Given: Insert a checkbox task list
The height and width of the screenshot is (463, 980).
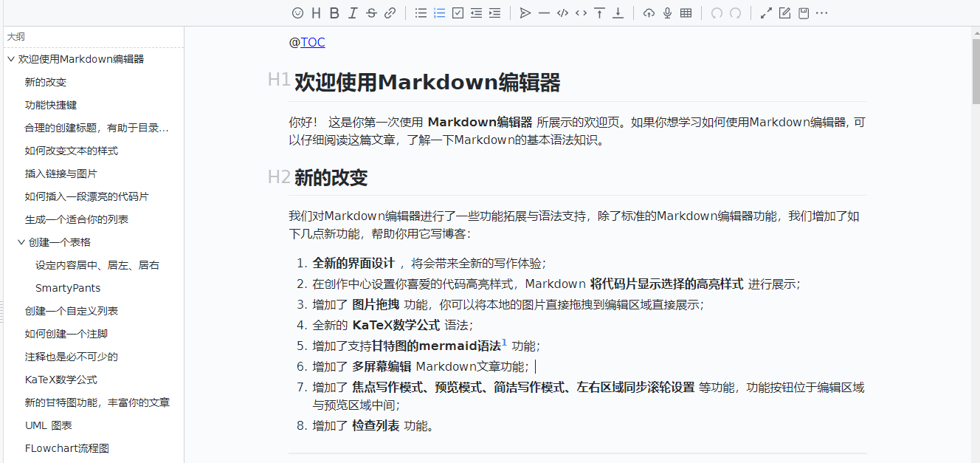Looking at the screenshot, I should (458, 13).
